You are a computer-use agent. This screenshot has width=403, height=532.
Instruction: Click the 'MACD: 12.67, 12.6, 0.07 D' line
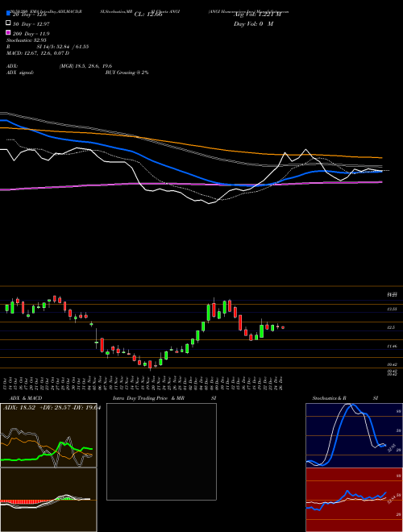pos(38,53)
